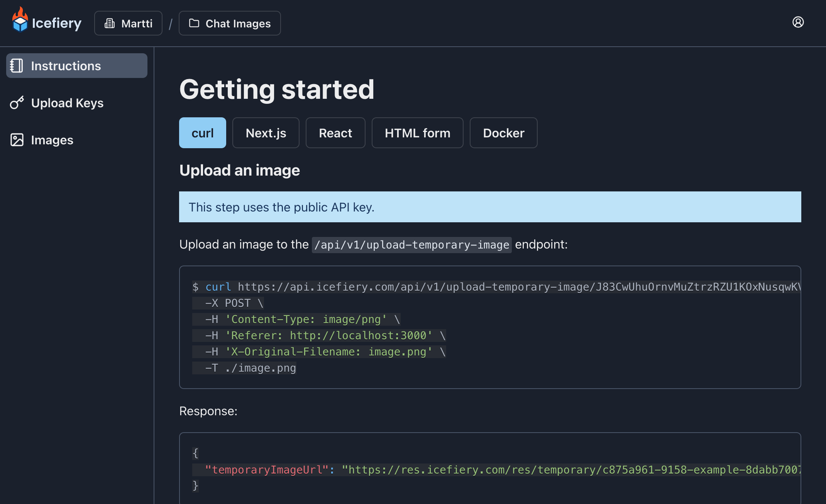Click the notebook icon for Instructions

17,66
